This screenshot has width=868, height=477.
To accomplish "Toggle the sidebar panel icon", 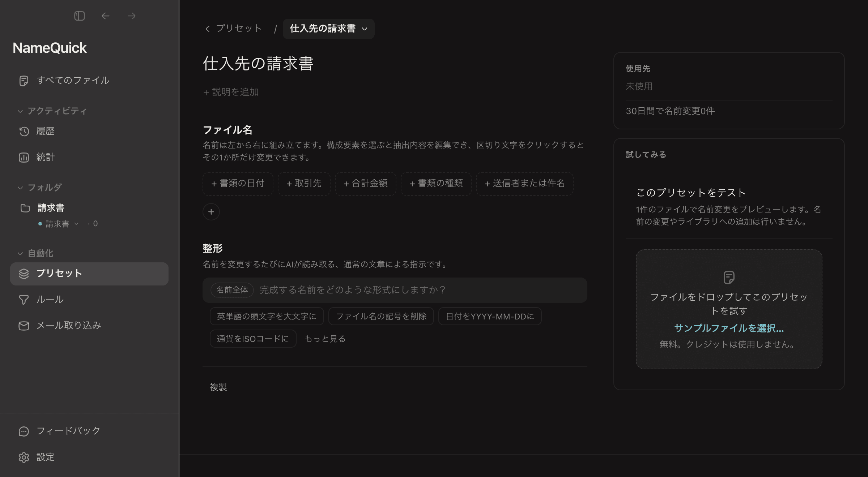I will (x=79, y=16).
